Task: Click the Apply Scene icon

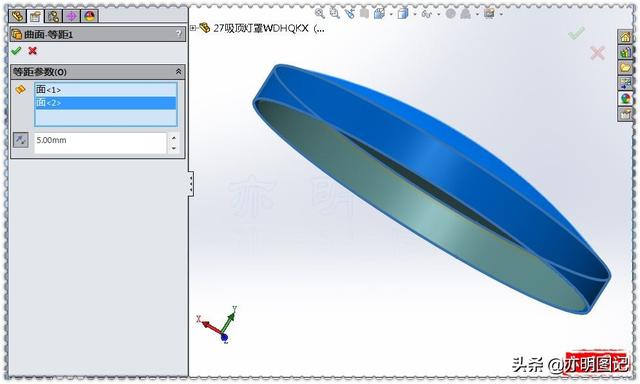Action: [465, 13]
